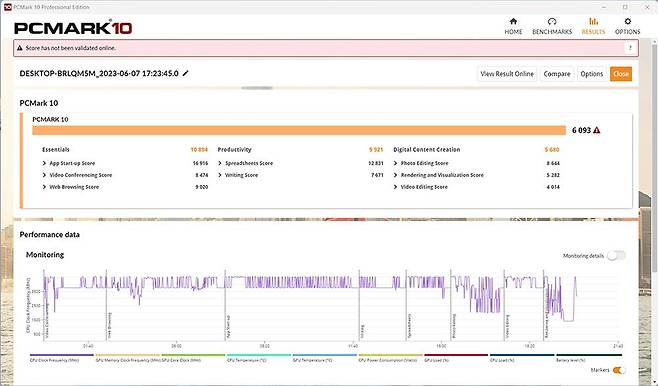Toggle the GPU Temperature legend line

point(325,355)
